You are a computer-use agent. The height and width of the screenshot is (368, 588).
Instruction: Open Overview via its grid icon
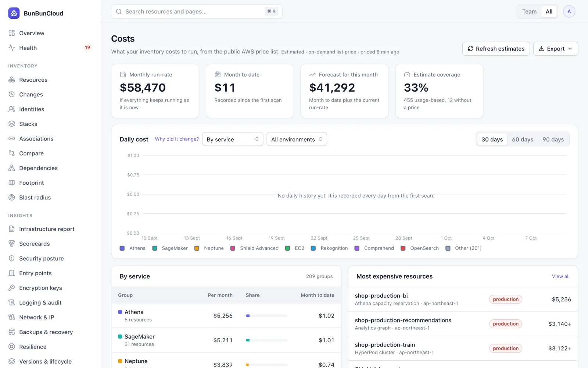[12, 33]
